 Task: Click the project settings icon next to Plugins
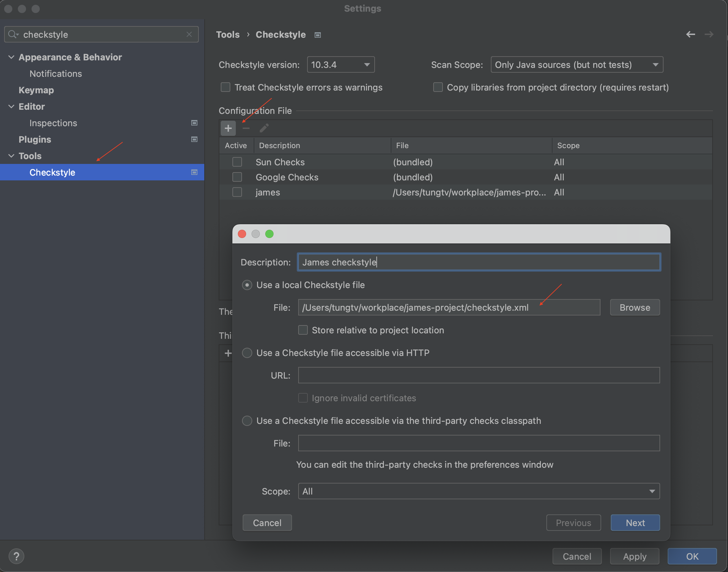coord(194,139)
